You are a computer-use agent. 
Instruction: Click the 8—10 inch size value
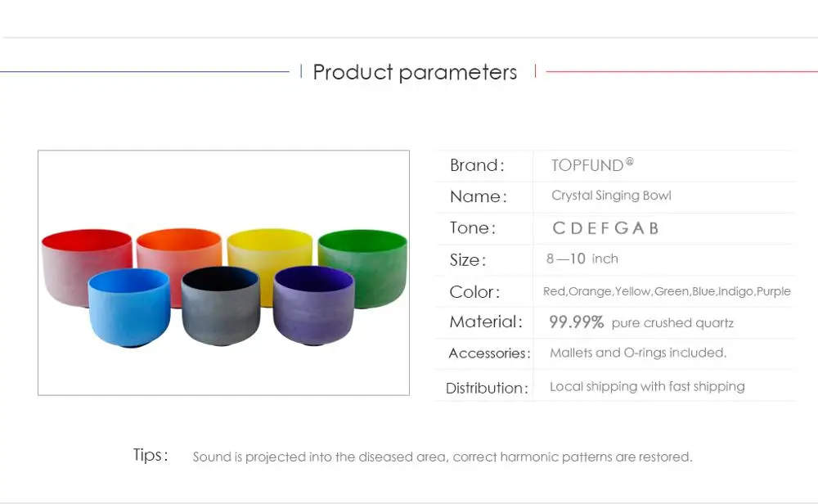(582, 259)
